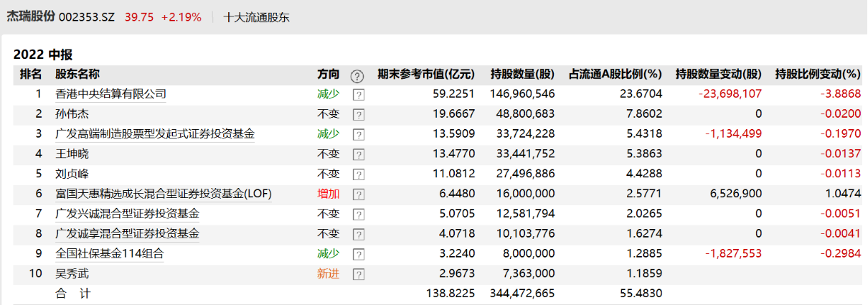Click the 期末参考市值(亿元) column header
This screenshot has width=868, height=305.
tap(426, 74)
